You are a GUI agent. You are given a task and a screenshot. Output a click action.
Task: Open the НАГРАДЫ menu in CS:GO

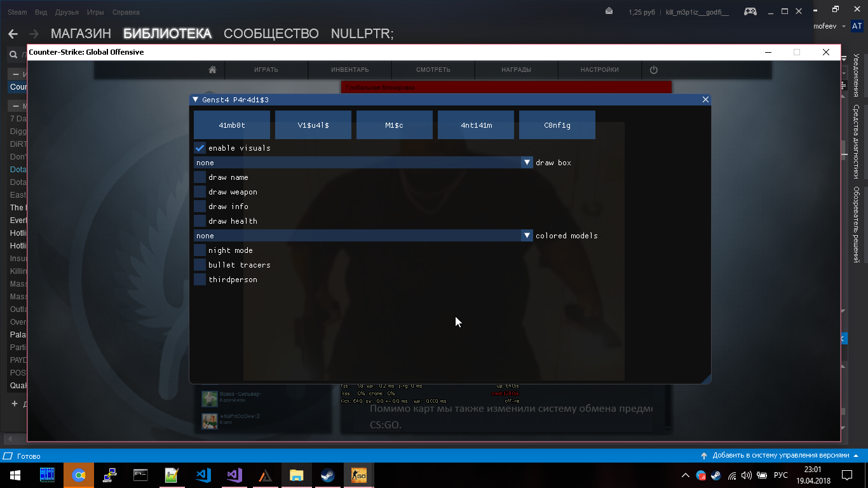516,70
